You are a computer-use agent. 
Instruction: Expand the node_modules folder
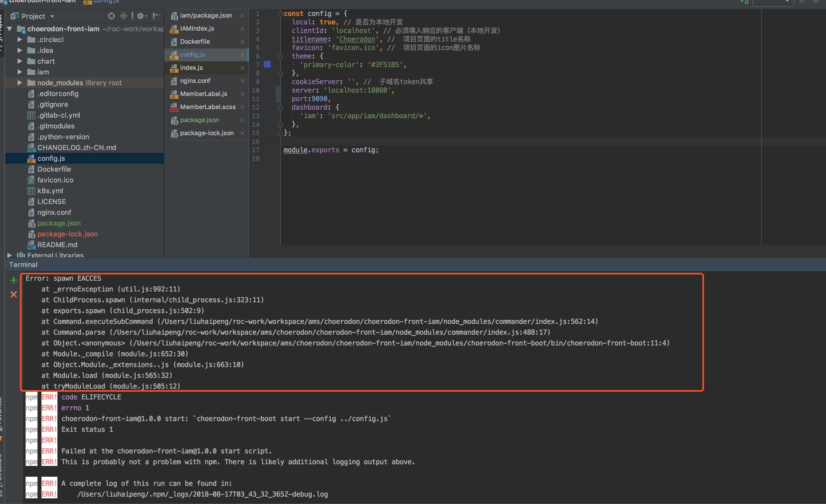(20, 83)
